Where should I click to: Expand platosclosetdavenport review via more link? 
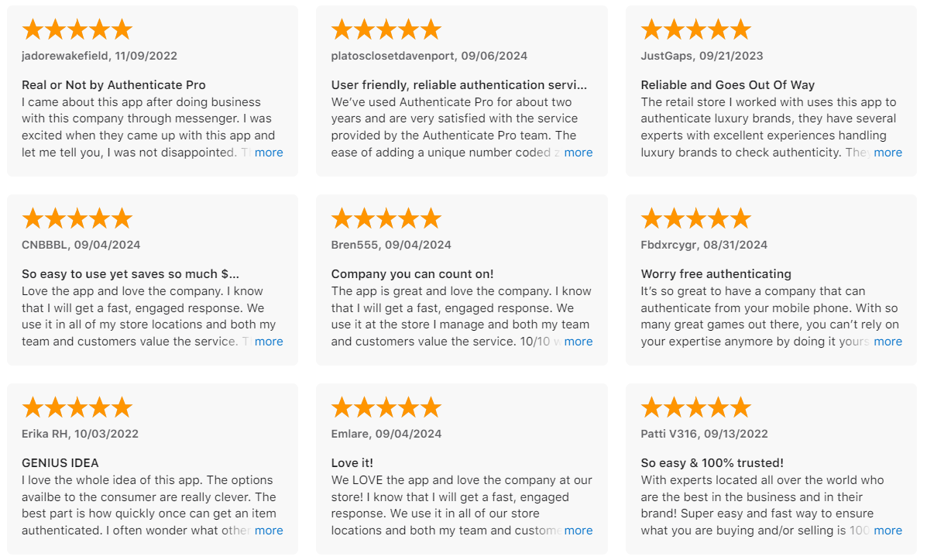[579, 153]
